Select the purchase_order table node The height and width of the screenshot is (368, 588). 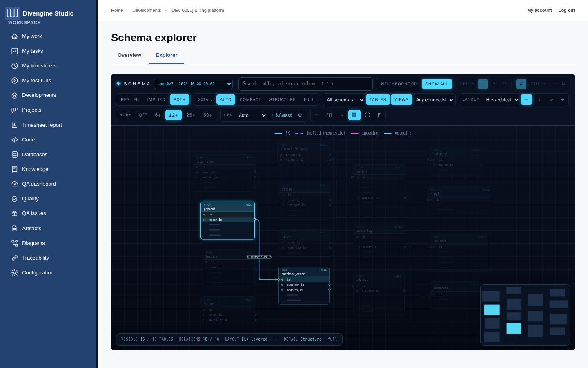[304, 285]
